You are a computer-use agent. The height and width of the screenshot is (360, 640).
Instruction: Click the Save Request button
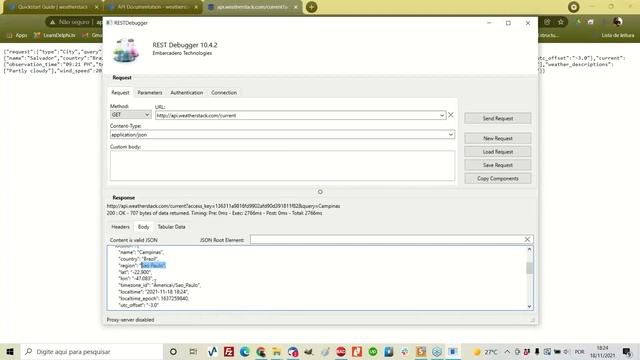498,165
